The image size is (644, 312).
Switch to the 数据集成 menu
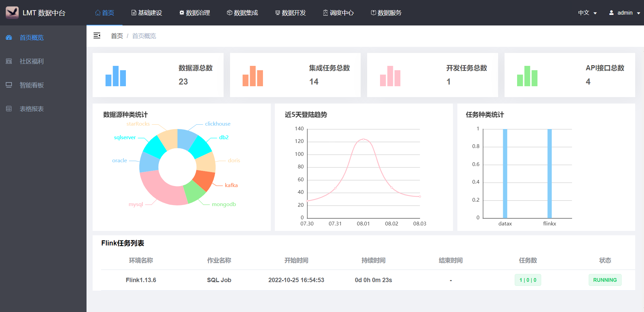(243, 13)
